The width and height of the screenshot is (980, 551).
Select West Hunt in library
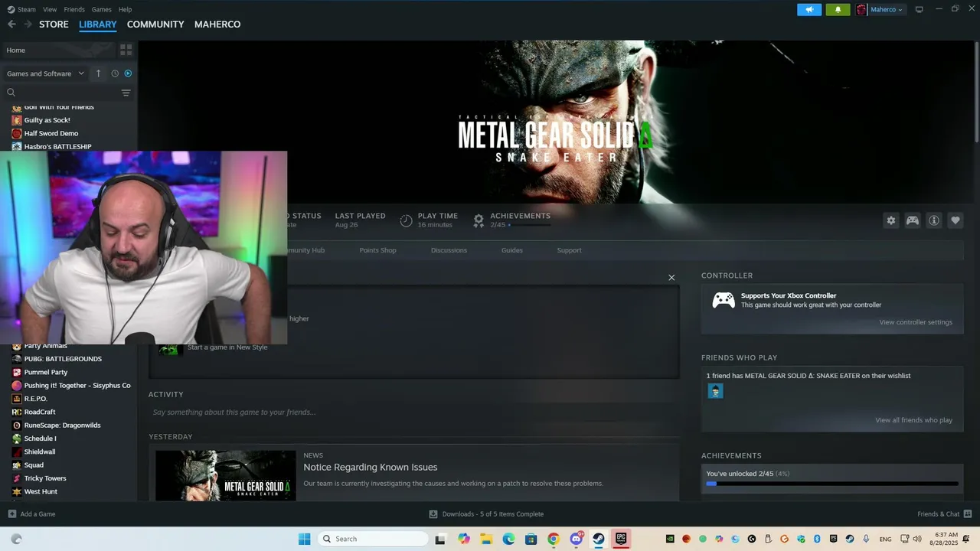[41, 491]
